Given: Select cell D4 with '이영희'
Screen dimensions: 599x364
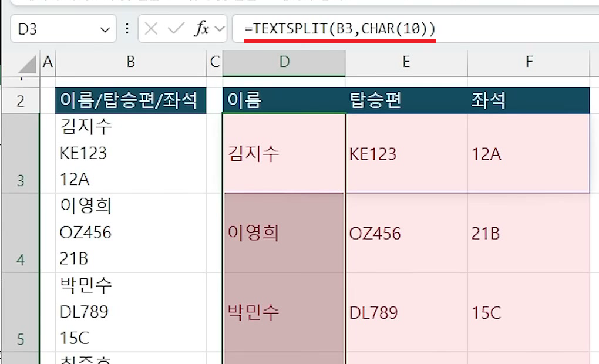Looking at the screenshot, I should pyautogui.click(x=284, y=233).
